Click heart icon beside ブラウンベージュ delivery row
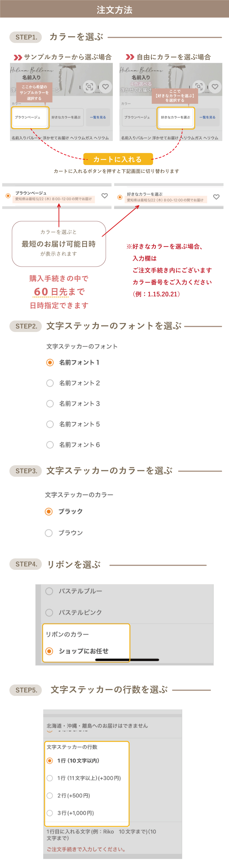 pos(105,196)
